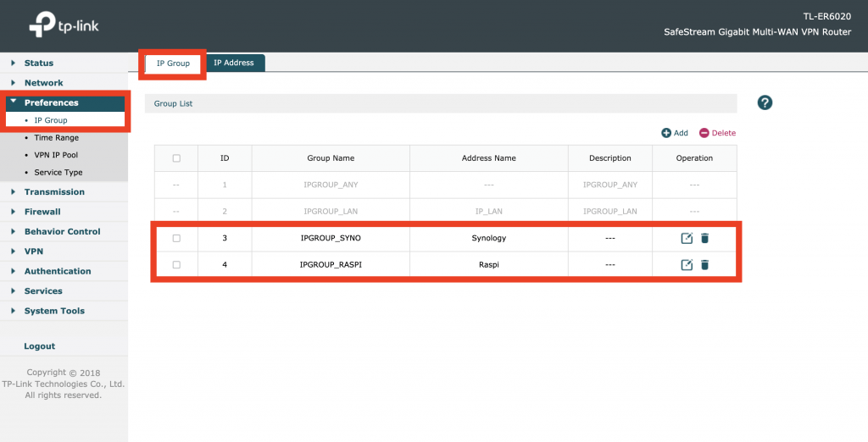Expand the Status menu section

(x=38, y=64)
